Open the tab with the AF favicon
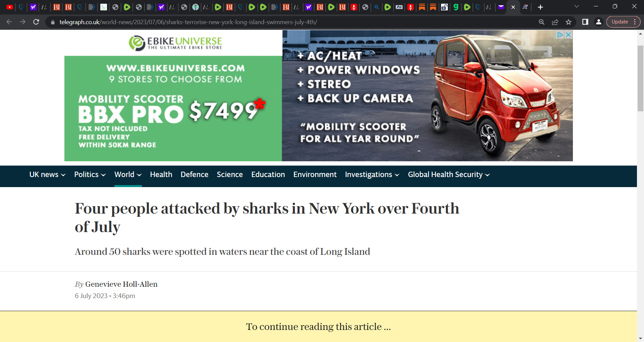The width and height of the screenshot is (644, 342). pyautogui.click(x=525, y=7)
